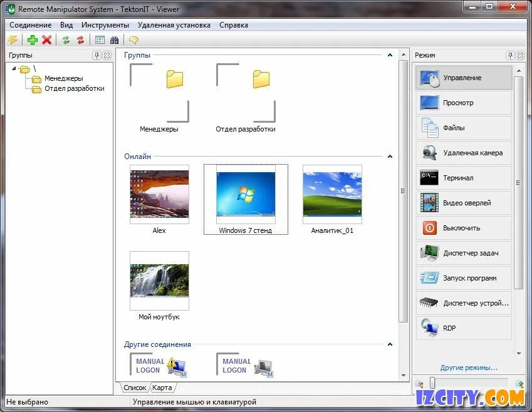Click the thumbnail size slider handle
The image size is (532, 412).
pos(432,383)
